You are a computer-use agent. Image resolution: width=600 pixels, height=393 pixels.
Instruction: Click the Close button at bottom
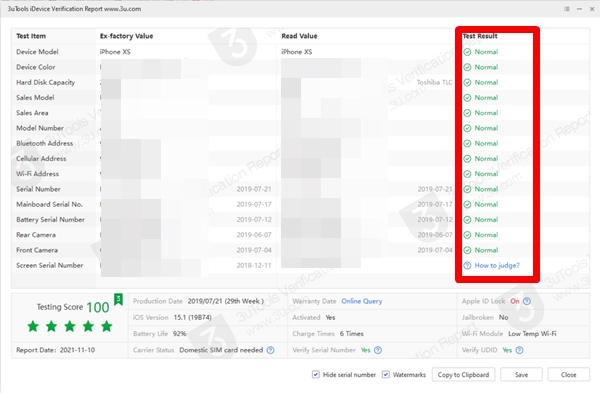click(x=569, y=375)
